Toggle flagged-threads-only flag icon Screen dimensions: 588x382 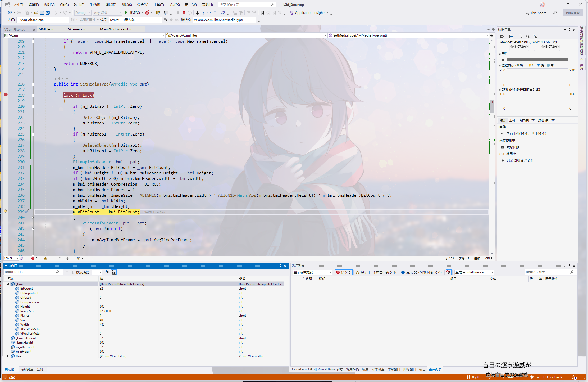[165, 20]
